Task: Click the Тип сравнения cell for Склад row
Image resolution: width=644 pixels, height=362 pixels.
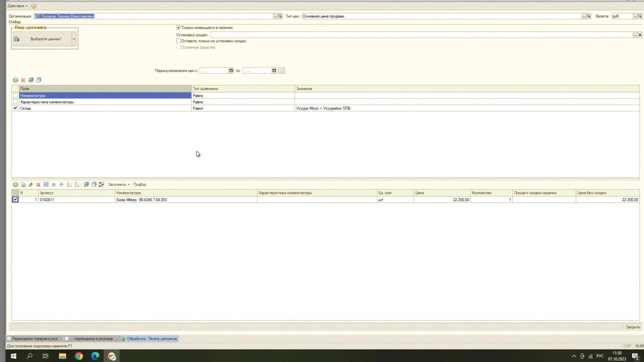Action: [243, 108]
